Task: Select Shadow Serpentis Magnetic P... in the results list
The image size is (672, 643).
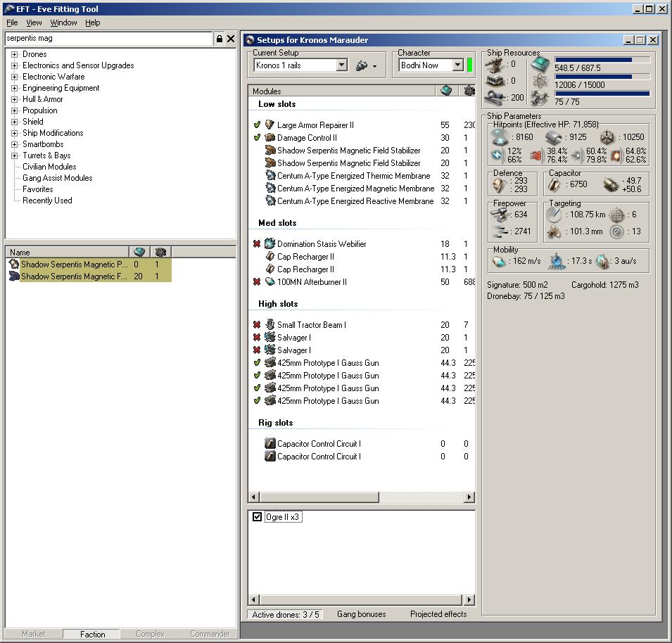Action: click(75, 265)
